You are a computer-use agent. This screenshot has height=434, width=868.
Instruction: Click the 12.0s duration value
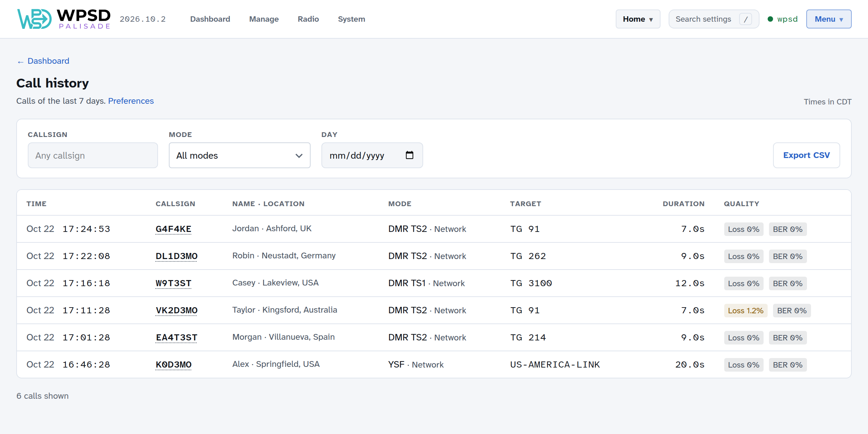pos(690,283)
